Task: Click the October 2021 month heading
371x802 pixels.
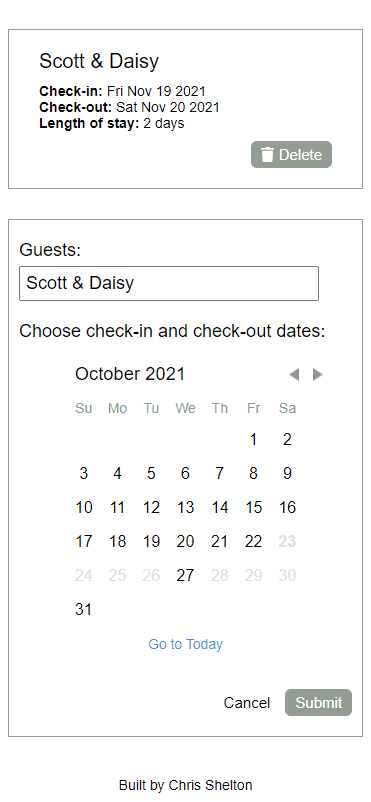Action: (129, 374)
